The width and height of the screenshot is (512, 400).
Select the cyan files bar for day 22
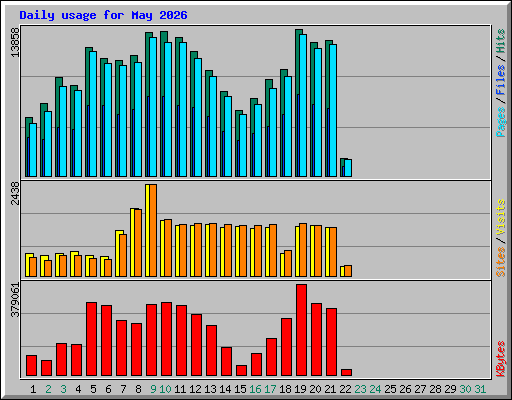pyautogui.click(x=348, y=168)
